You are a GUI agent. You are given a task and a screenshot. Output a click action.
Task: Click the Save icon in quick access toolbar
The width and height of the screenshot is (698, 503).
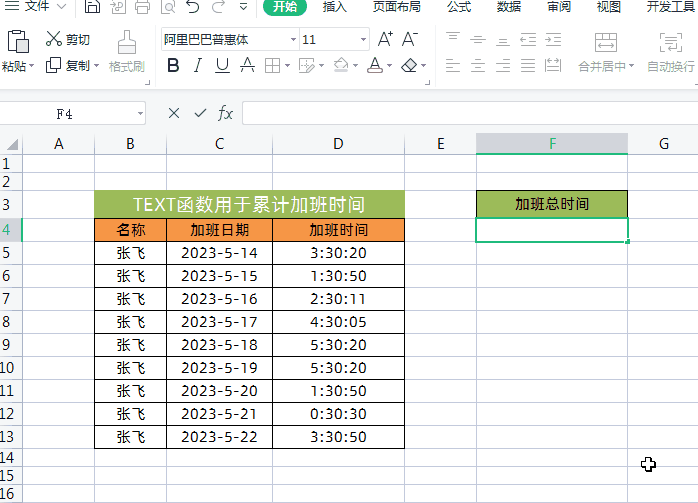92,6
